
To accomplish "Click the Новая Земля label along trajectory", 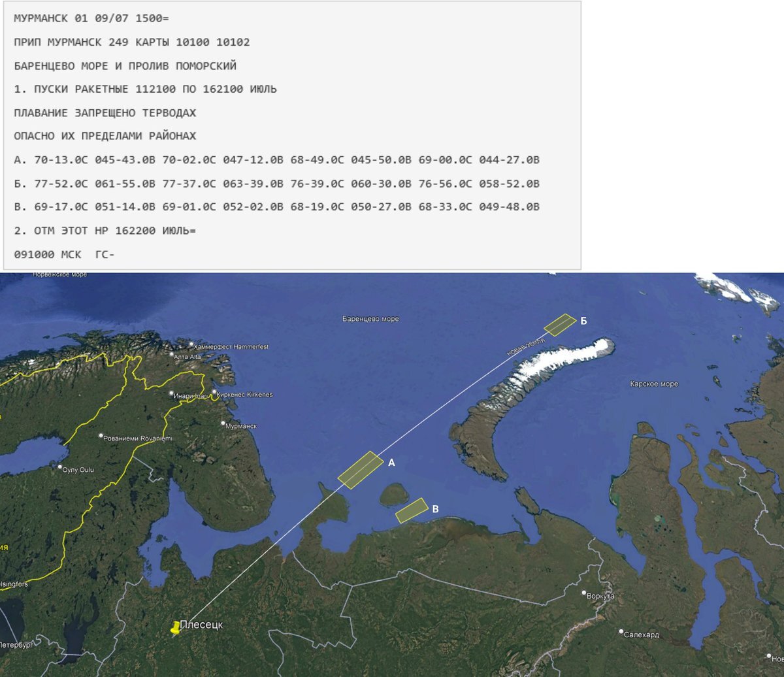I will (x=526, y=346).
